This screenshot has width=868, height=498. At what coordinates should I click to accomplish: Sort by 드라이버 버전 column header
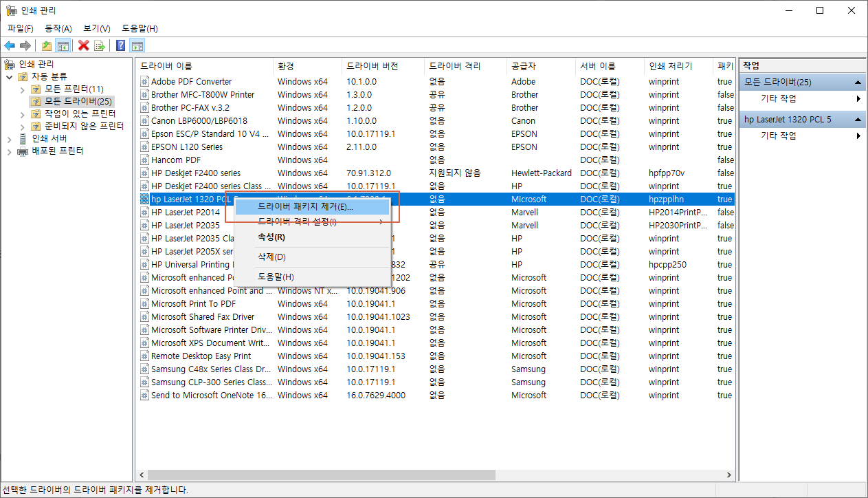[x=383, y=67]
